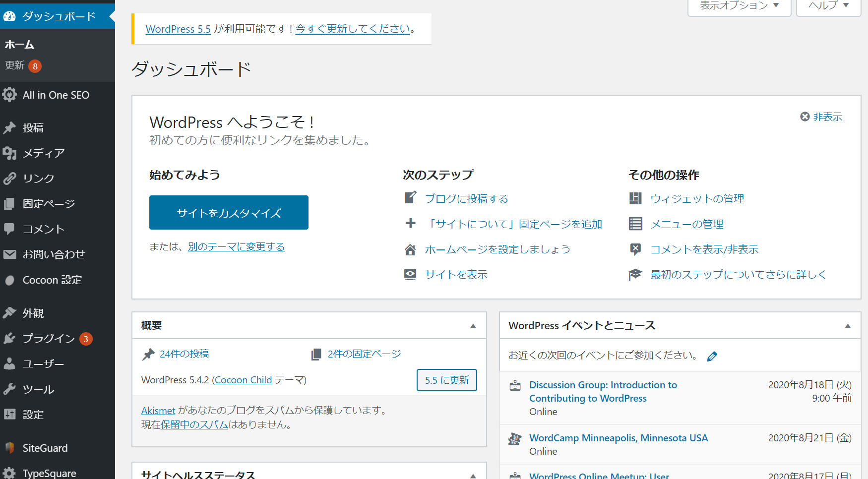
Task: Click the paintbrush icon beside 外観
Action: click(x=9, y=313)
